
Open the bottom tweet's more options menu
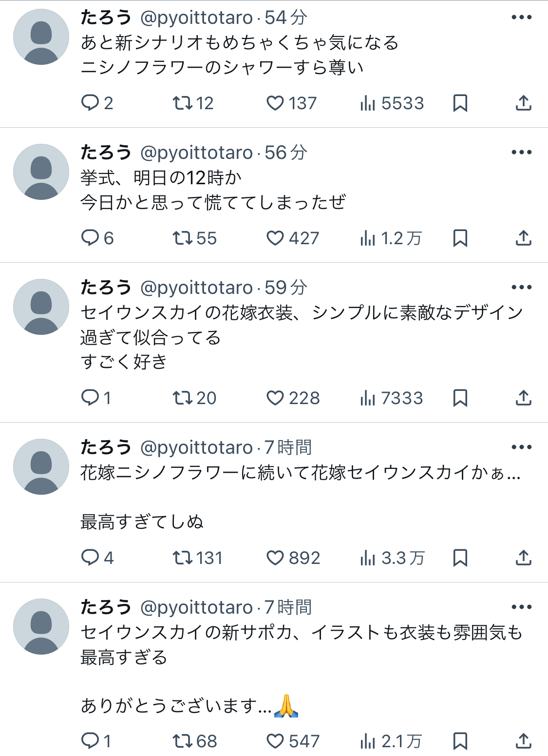[x=521, y=607]
